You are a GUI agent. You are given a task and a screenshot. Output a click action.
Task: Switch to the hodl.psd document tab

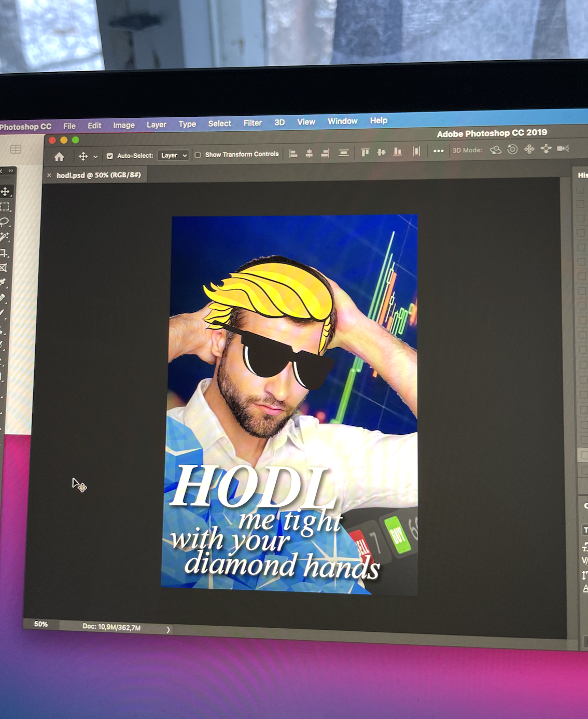99,175
